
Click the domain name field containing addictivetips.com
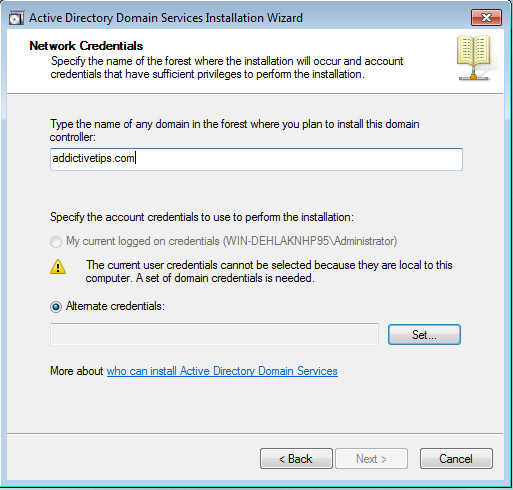256,159
